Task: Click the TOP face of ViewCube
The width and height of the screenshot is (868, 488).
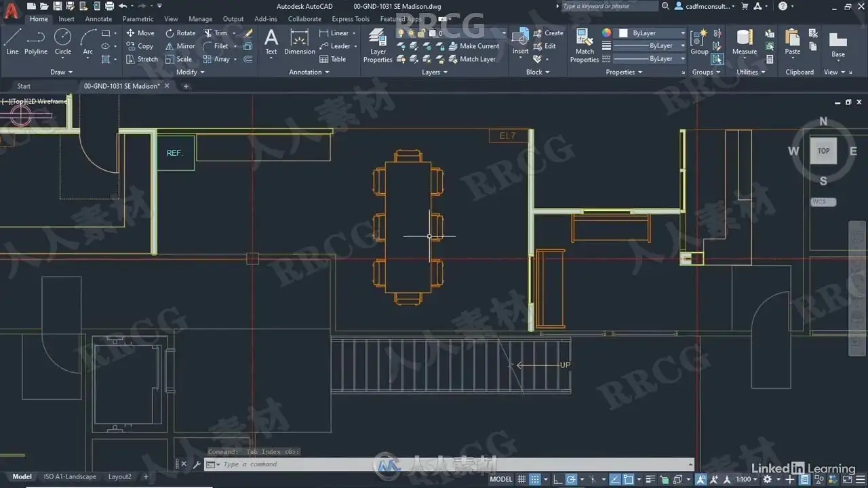Action: pos(823,151)
